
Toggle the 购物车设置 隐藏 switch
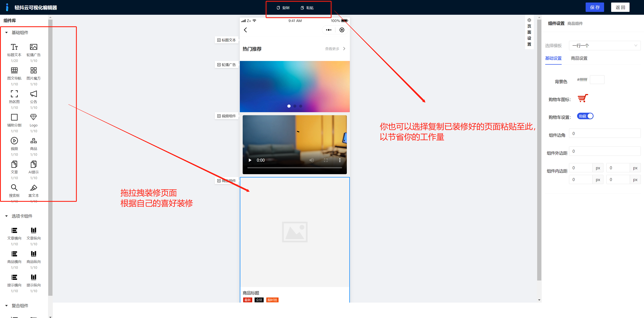click(585, 116)
